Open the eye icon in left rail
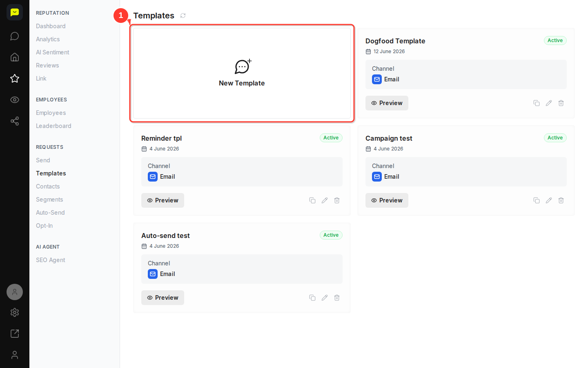This screenshot has height=368, width=588. pyautogui.click(x=15, y=100)
